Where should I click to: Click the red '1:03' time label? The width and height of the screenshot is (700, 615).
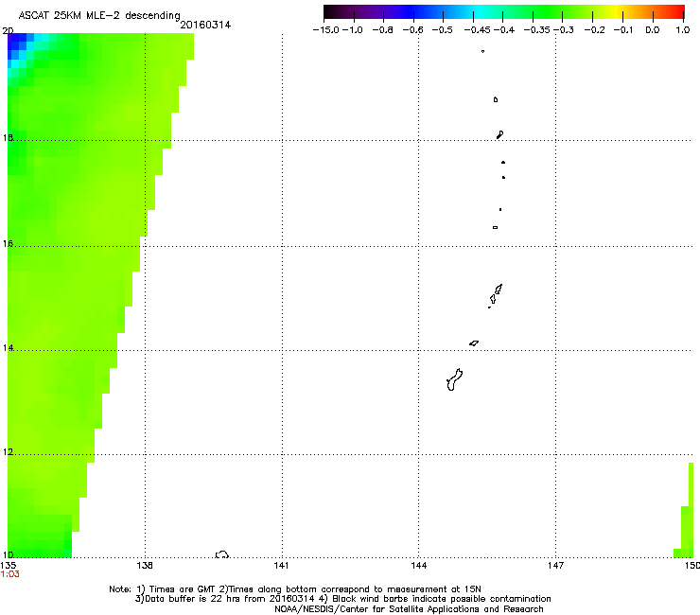[10, 574]
